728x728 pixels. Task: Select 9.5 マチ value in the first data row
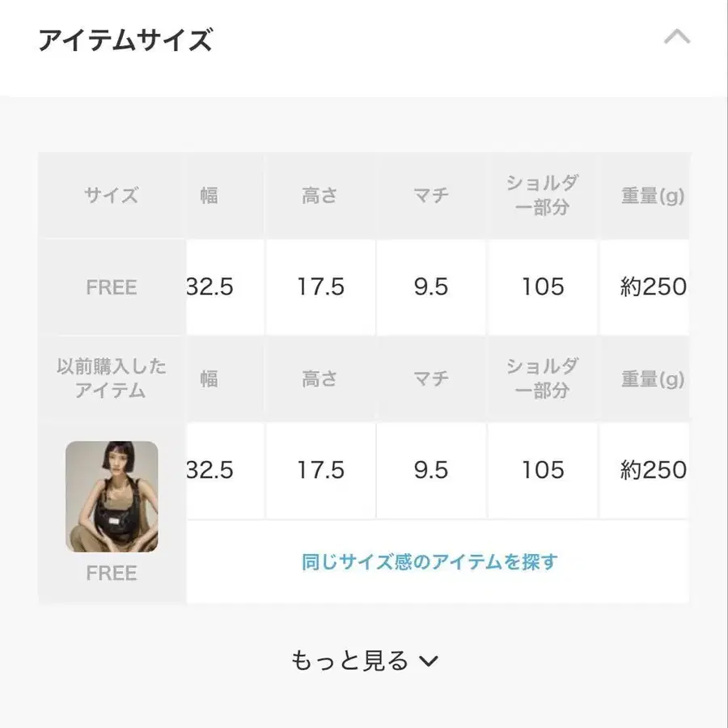click(430, 287)
